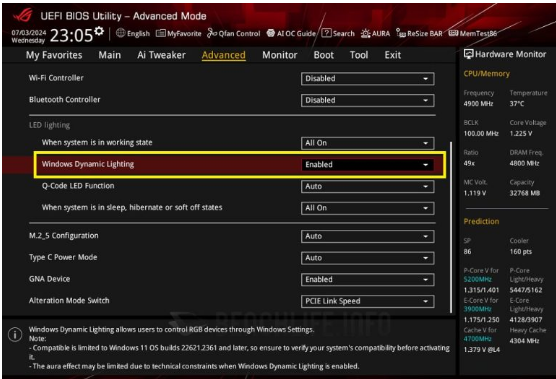The image size is (556, 379).
Task: Switch to Monitor tab
Action: coord(280,55)
